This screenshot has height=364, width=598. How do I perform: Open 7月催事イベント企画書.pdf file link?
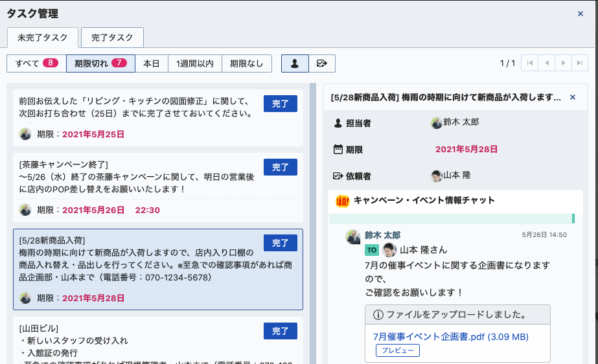(450, 337)
